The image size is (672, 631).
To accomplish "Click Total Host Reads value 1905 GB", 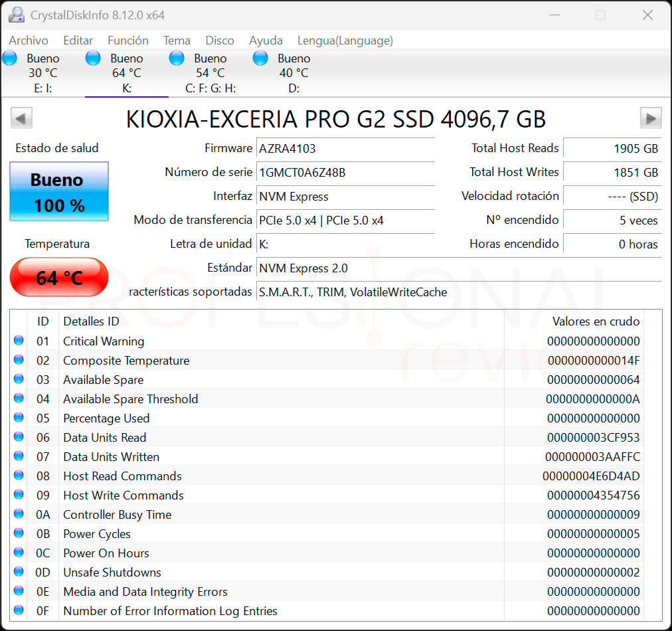I will tap(612, 149).
